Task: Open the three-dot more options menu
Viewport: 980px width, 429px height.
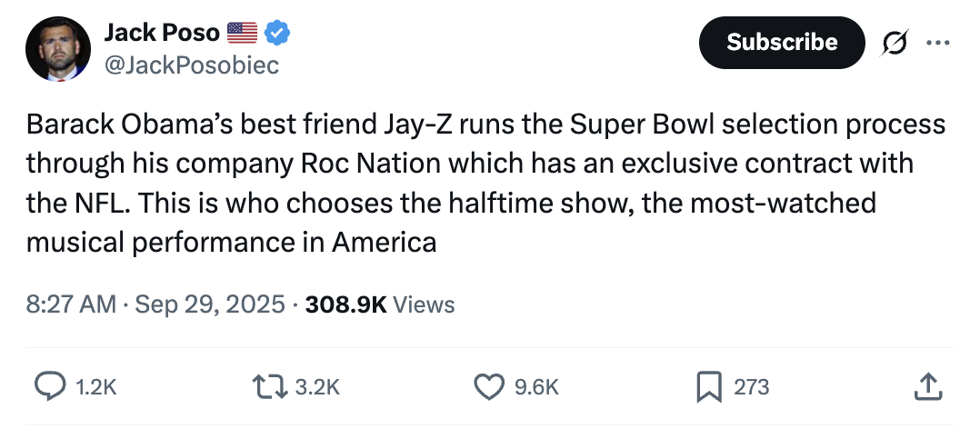Action: pos(936,43)
